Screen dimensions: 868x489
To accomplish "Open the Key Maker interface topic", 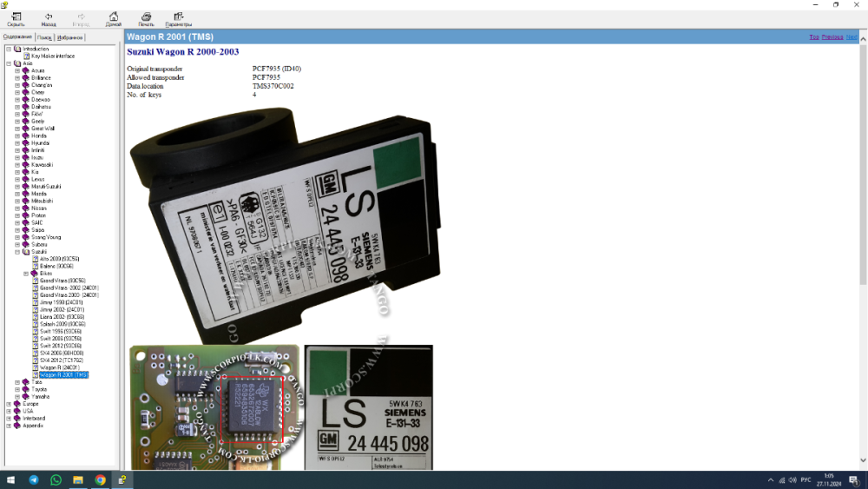I will tap(53, 56).
